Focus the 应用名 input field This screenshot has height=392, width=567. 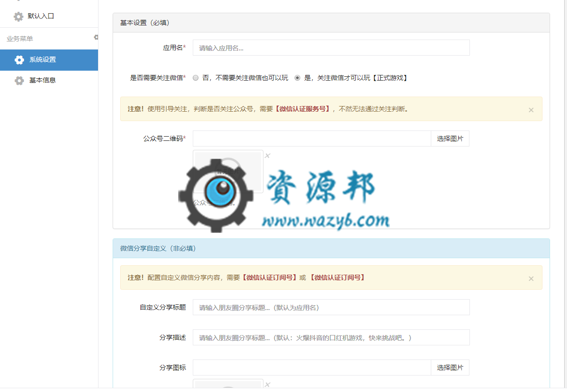pos(331,48)
